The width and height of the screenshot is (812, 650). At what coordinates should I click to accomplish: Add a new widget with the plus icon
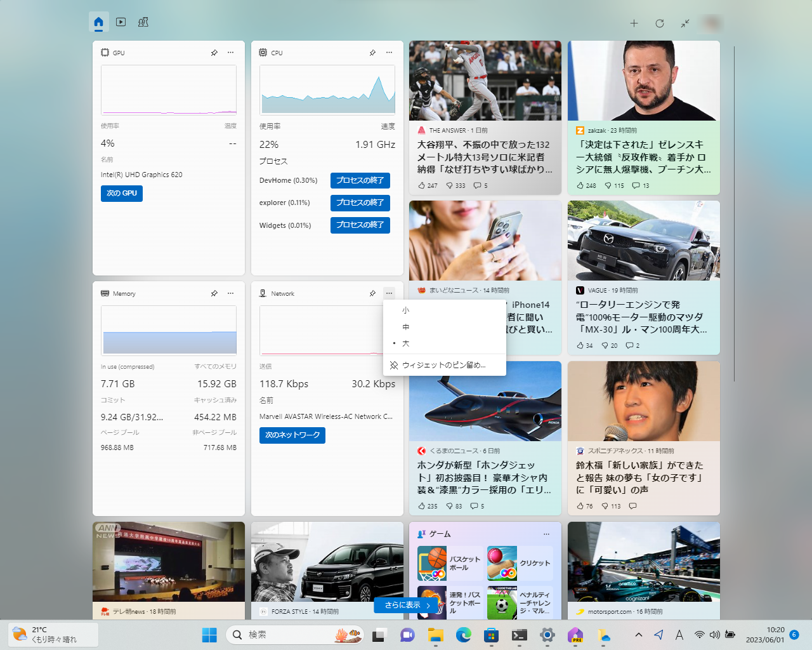[634, 23]
